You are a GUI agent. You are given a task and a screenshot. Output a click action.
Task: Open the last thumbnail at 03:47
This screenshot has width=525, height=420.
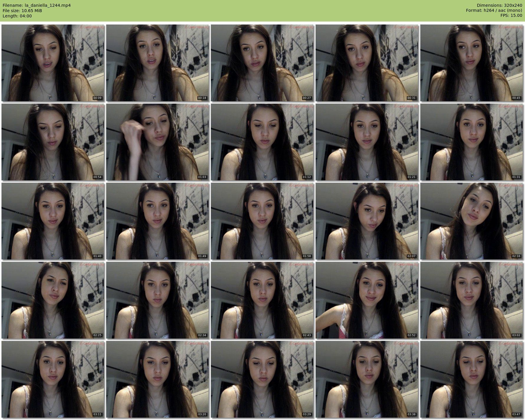coord(472,379)
